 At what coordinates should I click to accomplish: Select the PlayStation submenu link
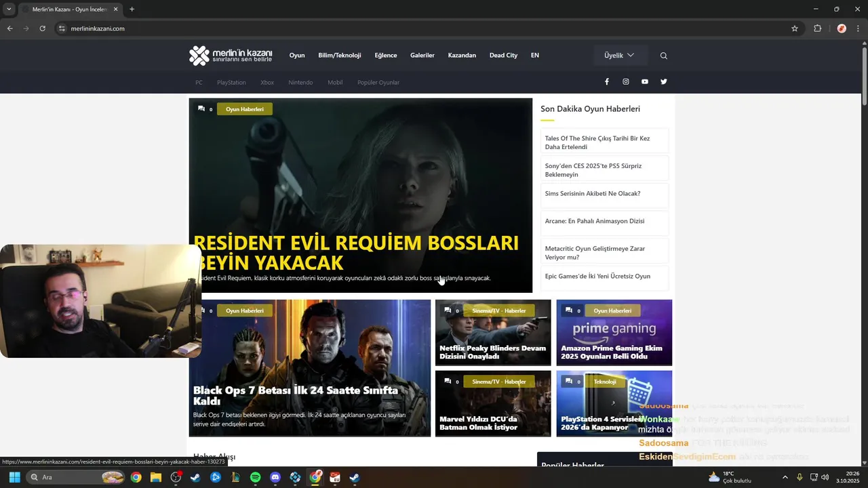[x=231, y=83]
